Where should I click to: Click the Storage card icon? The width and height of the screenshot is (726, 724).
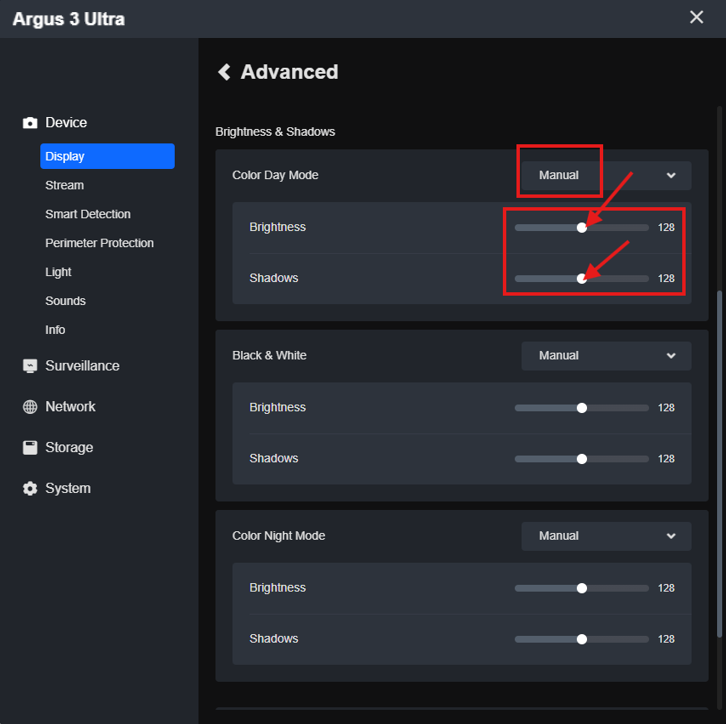tap(30, 448)
